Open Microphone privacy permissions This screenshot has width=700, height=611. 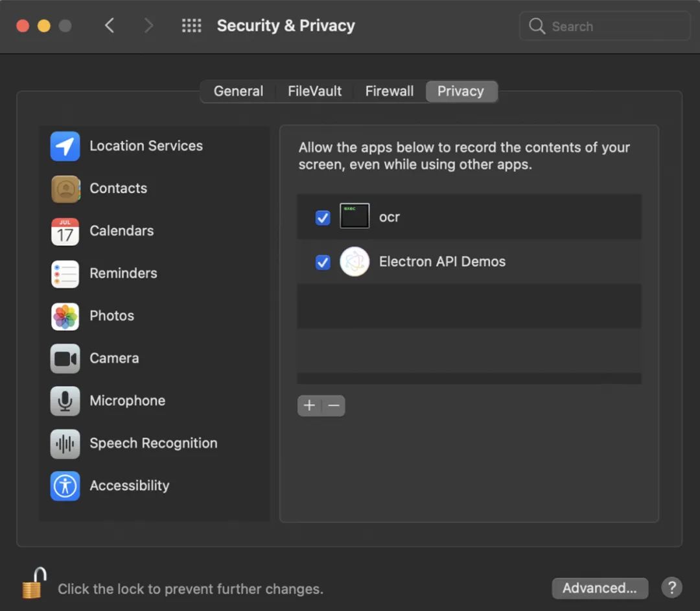127,401
